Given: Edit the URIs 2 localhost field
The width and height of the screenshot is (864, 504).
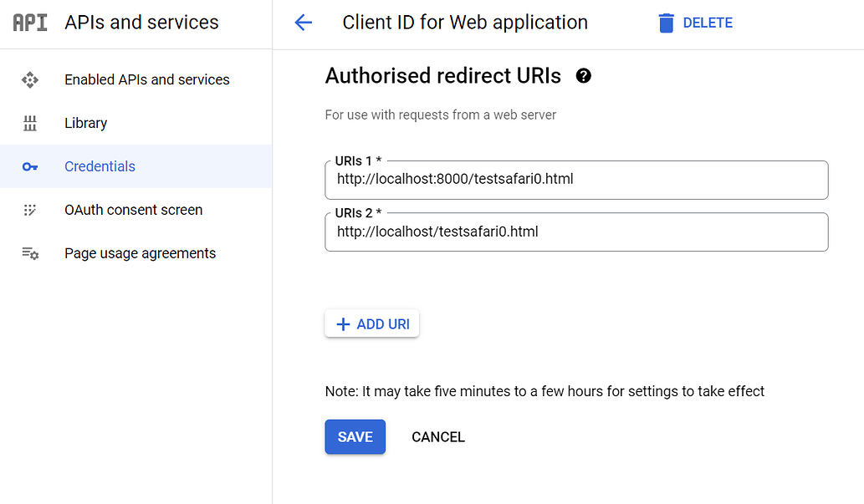Looking at the screenshot, I should point(575,232).
